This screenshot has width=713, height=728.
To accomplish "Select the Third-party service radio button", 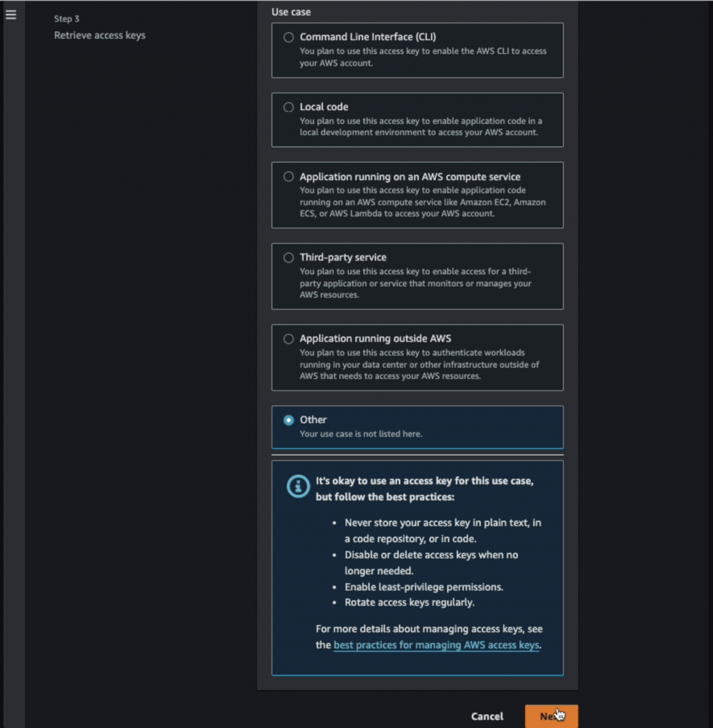I will (288, 258).
